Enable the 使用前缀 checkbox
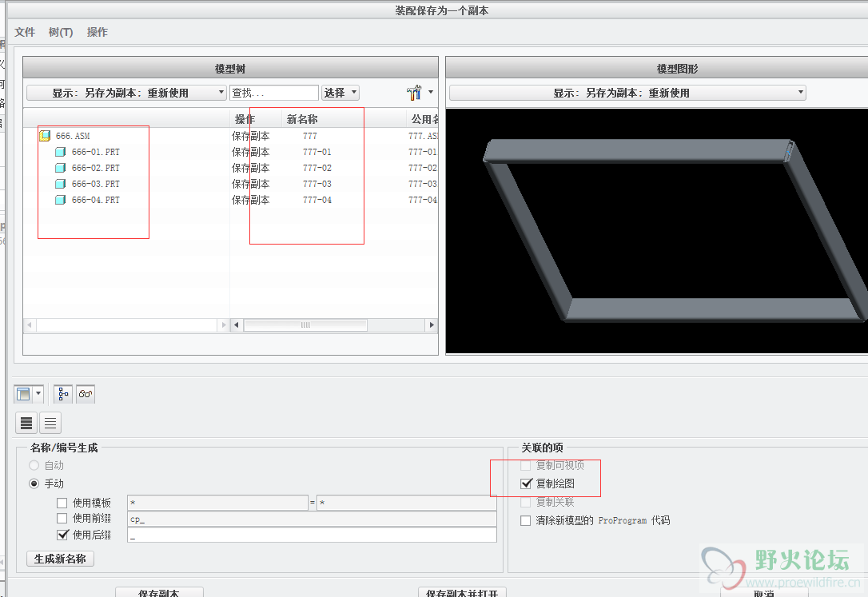The width and height of the screenshot is (868, 597). (62, 519)
